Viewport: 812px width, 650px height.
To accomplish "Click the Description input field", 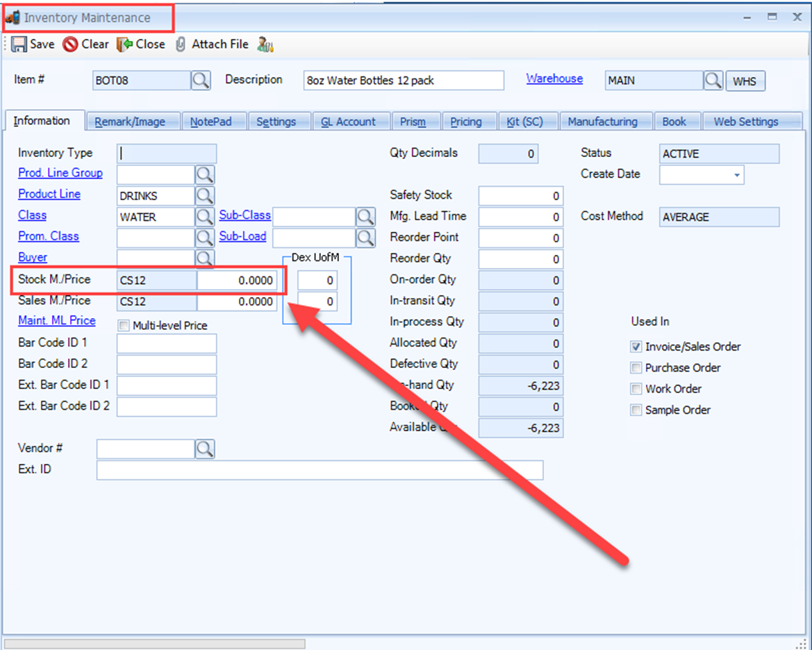I will click(404, 81).
